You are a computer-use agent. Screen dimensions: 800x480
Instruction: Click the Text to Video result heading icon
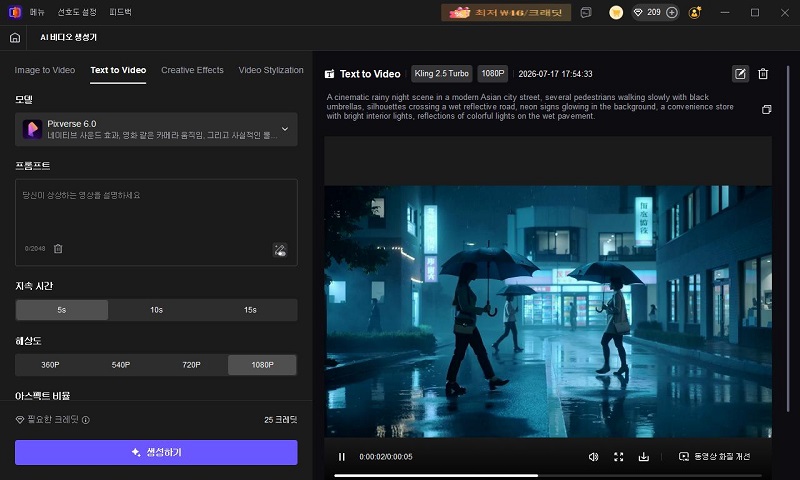[330, 74]
